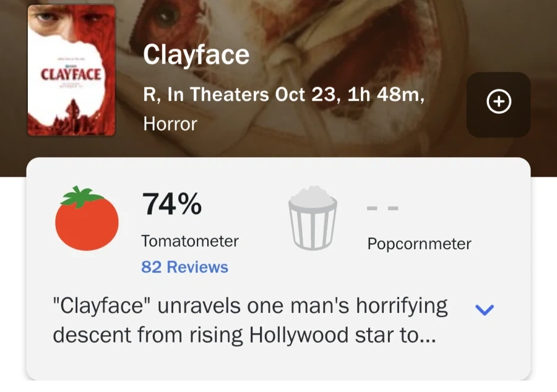This screenshot has width=557, height=392.
Task: Tap the green tomato leaf stem
Action: tap(82, 196)
